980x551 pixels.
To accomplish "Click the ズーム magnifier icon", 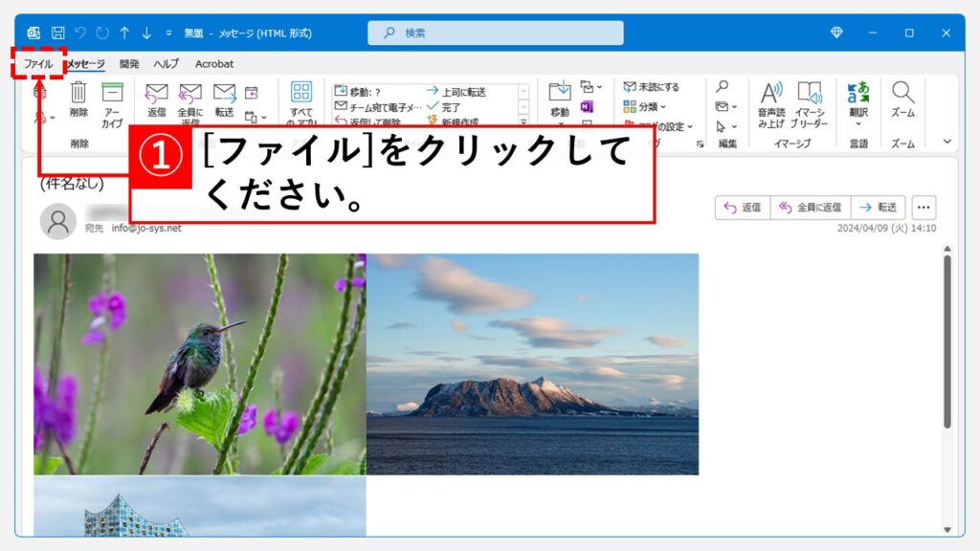I will point(902,93).
